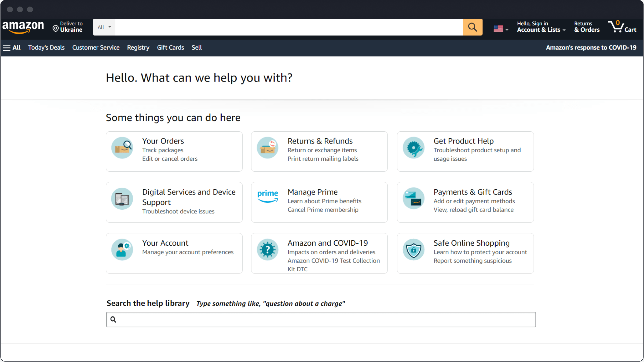644x362 pixels.
Task: Click the Your Orders heading
Action: click(163, 141)
